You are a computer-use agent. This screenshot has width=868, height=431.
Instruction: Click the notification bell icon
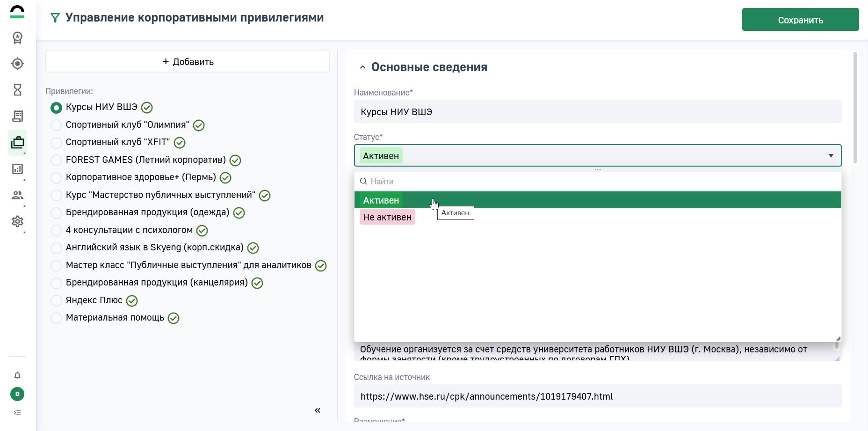(x=17, y=375)
